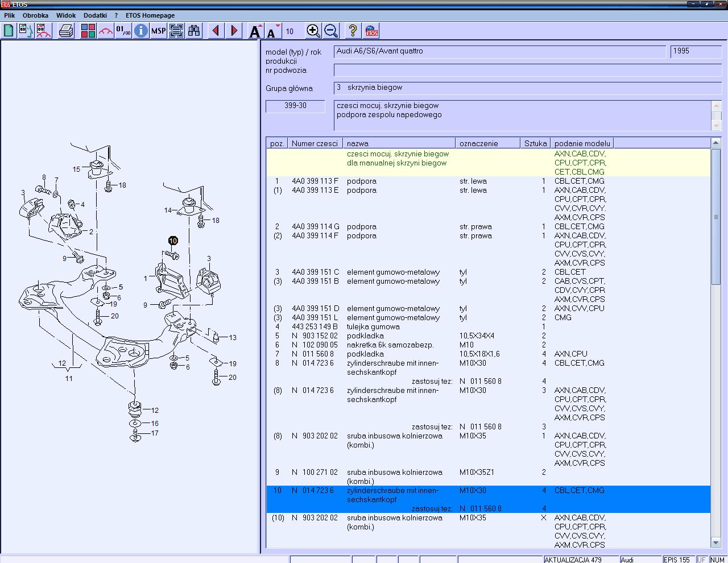Open the Plik menu
This screenshot has height=563, width=728.
point(10,15)
